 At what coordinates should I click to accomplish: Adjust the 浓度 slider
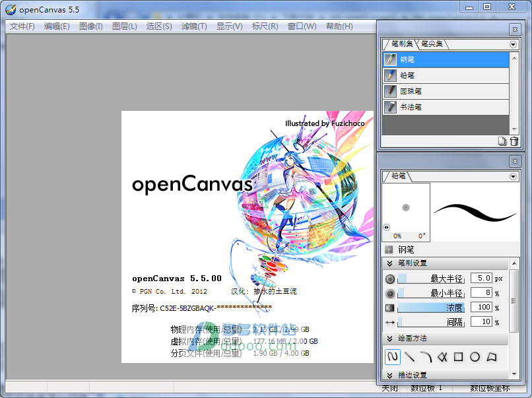pos(431,308)
